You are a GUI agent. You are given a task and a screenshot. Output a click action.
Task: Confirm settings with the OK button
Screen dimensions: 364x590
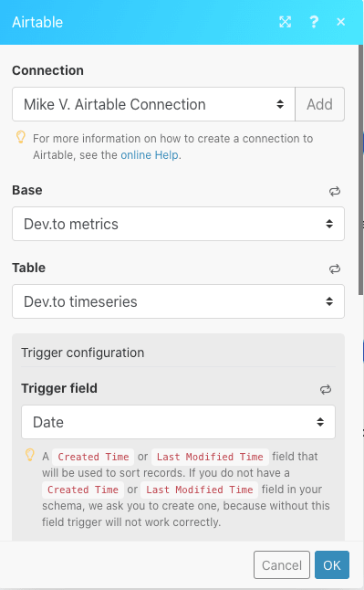pos(332,564)
